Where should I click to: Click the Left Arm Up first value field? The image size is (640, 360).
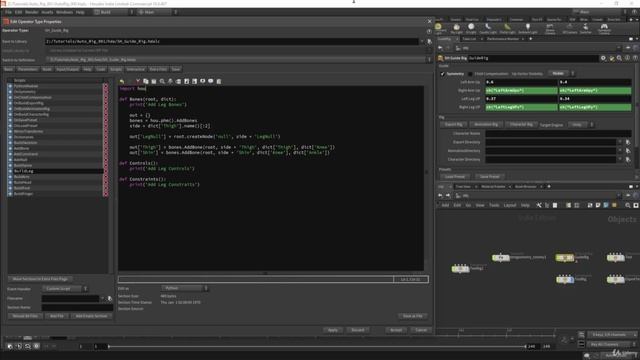pos(521,82)
